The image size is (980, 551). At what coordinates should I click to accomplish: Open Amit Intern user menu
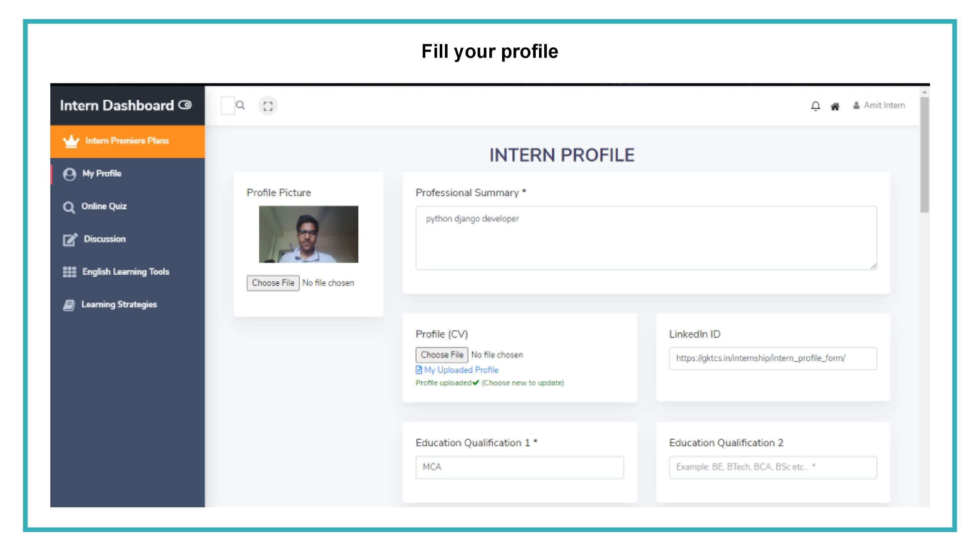(x=878, y=105)
